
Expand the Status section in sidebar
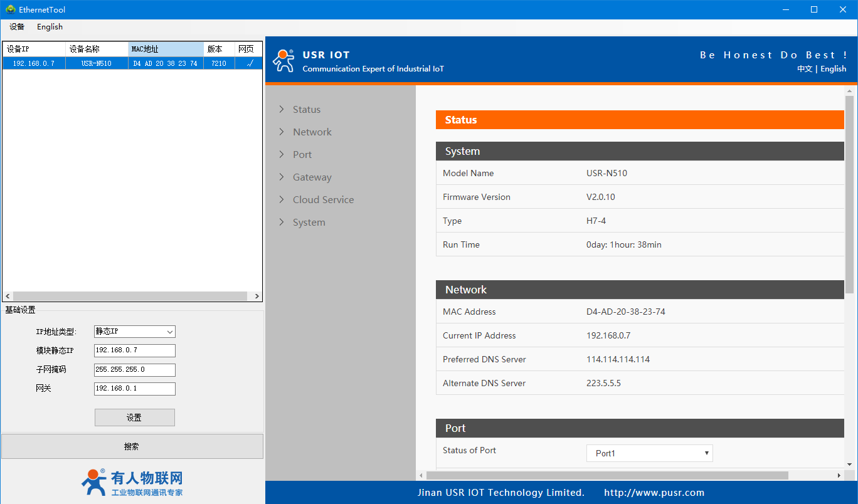(x=306, y=110)
